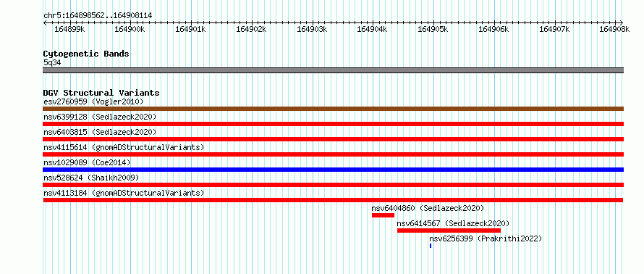Click the red nsv6399128 variant bar

pos(333,124)
